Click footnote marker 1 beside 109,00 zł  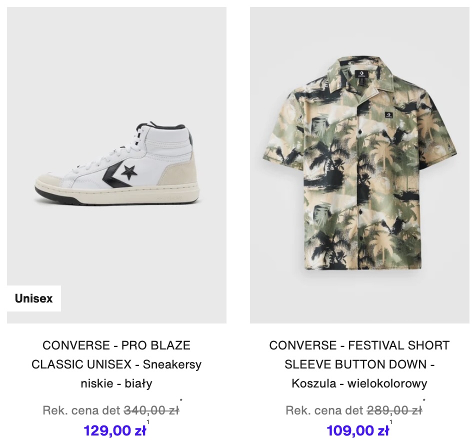tap(390, 422)
